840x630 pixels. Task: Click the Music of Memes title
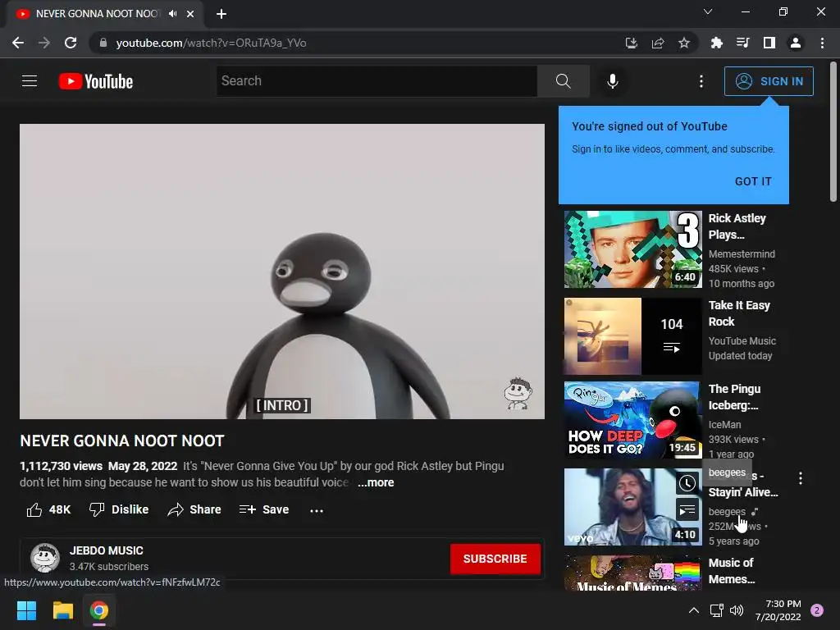coord(731,571)
